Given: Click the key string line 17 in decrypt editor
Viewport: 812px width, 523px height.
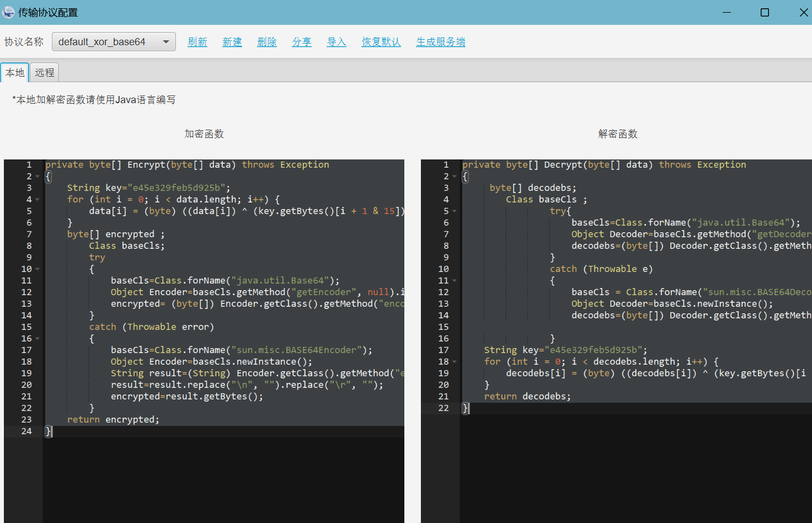Looking at the screenshot, I should pos(566,350).
